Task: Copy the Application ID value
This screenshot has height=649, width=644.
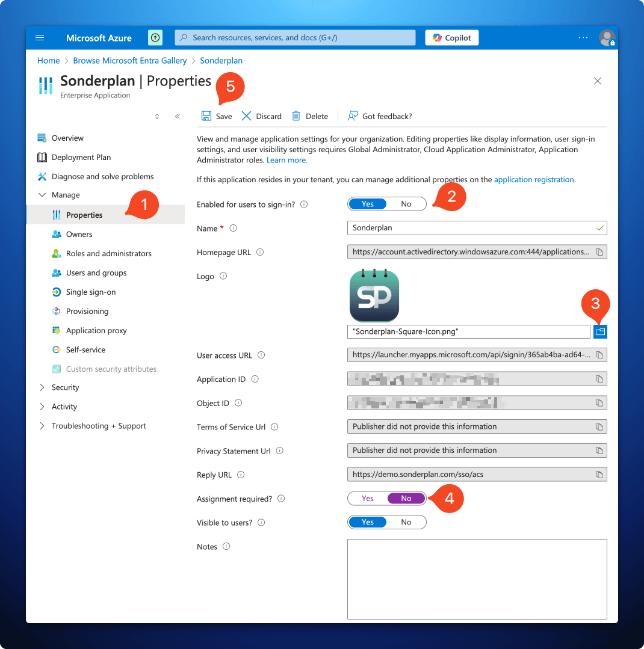Action: click(x=599, y=379)
